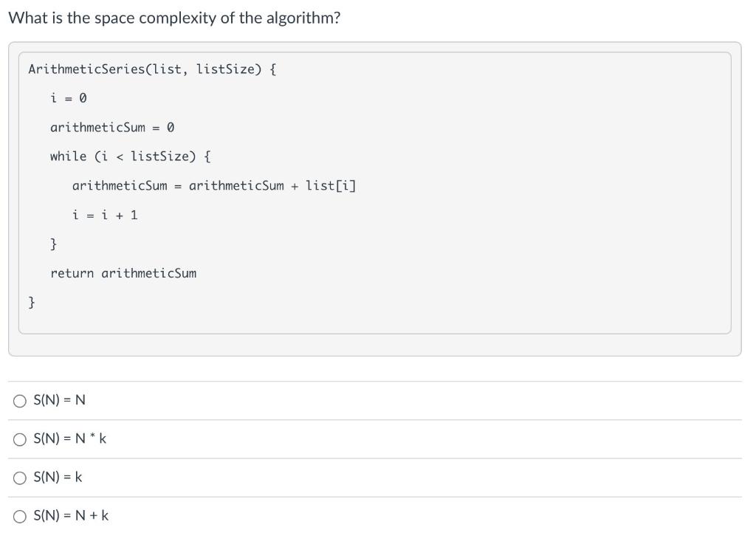Image resolution: width=756 pixels, height=544 pixels.
Task: Choose the S(N) = N * k radio option
Action: [x=19, y=439]
